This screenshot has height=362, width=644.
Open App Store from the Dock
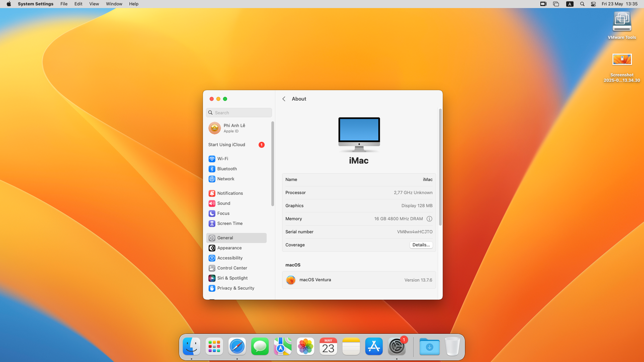point(374,346)
